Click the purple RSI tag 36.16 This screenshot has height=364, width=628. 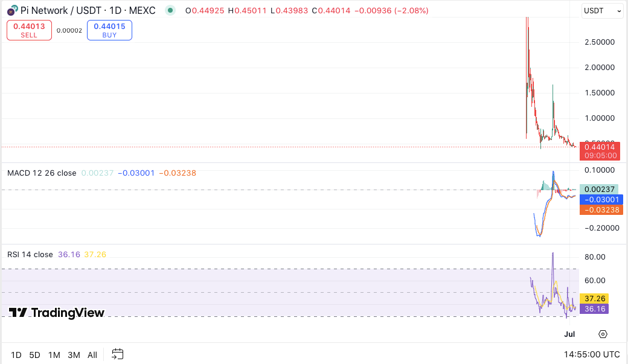(x=594, y=308)
